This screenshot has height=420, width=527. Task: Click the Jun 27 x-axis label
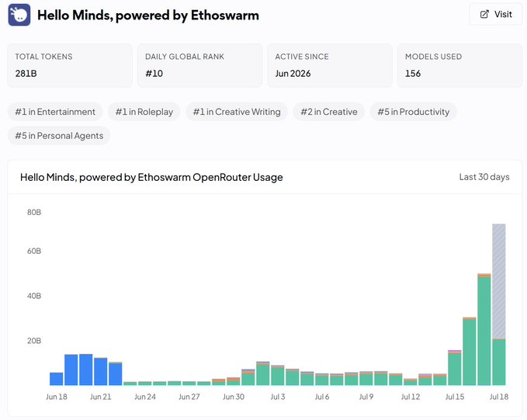point(189,397)
